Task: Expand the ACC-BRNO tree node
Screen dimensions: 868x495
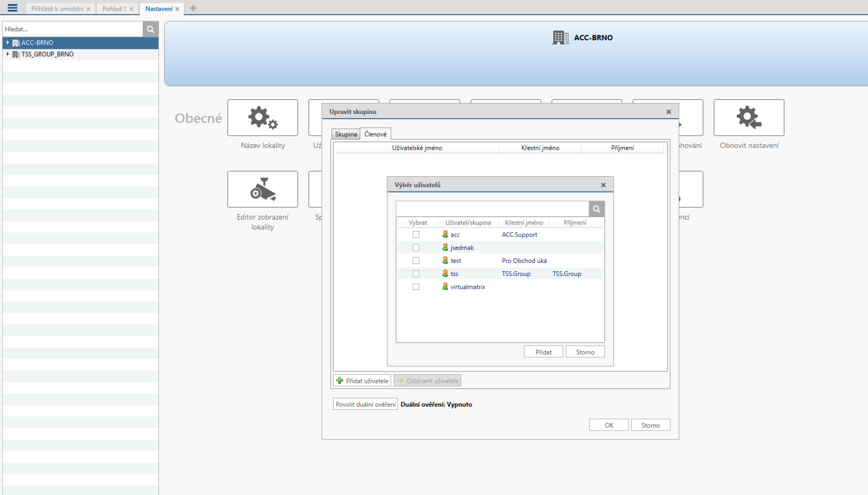Action: pos(8,42)
